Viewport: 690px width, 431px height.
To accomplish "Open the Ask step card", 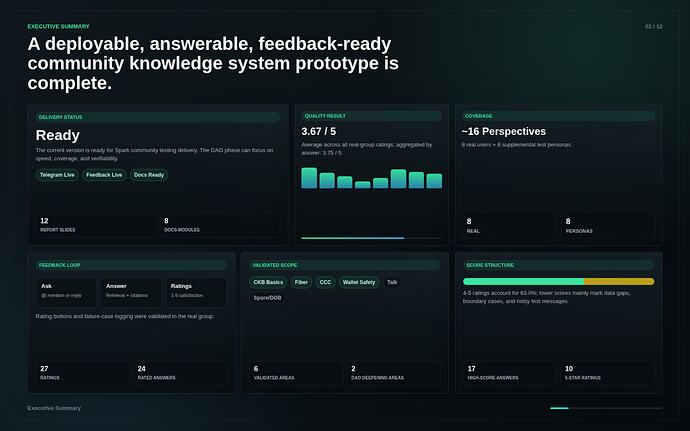I will click(66, 292).
